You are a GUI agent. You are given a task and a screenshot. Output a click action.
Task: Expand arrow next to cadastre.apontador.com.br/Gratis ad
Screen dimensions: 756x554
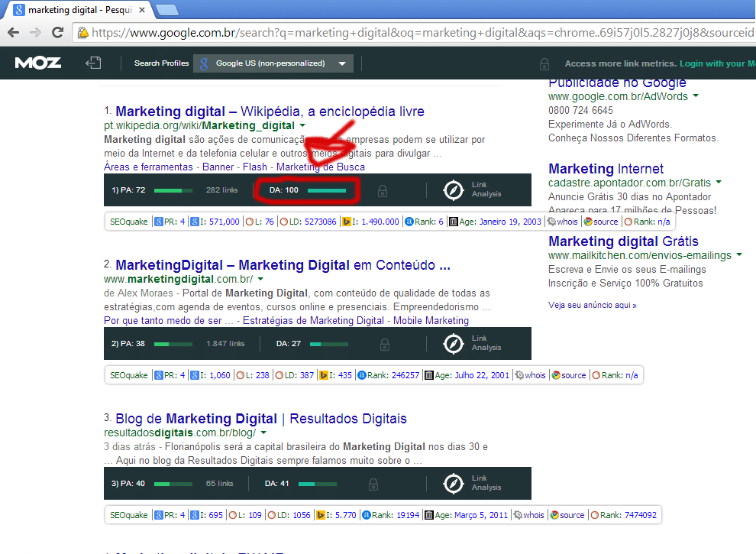(719, 183)
